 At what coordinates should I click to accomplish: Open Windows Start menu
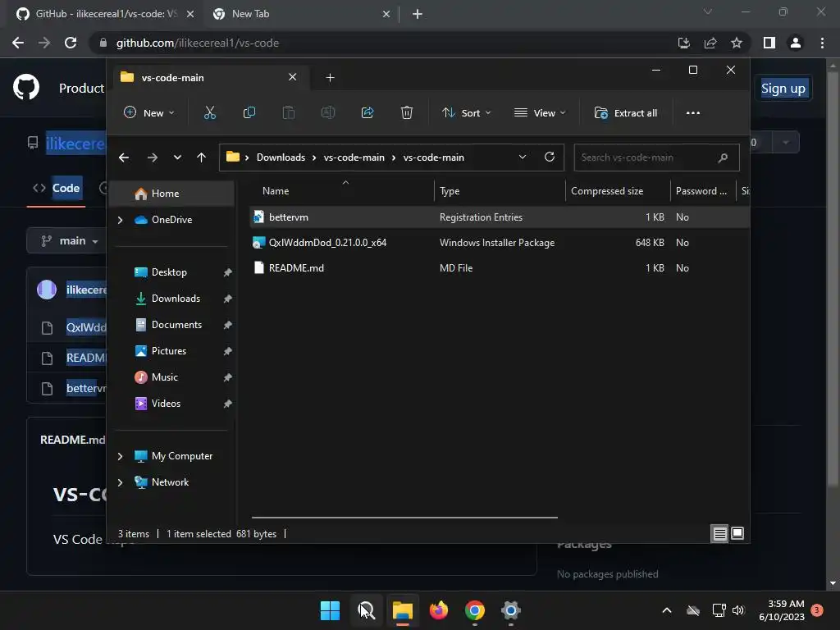pos(330,610)
